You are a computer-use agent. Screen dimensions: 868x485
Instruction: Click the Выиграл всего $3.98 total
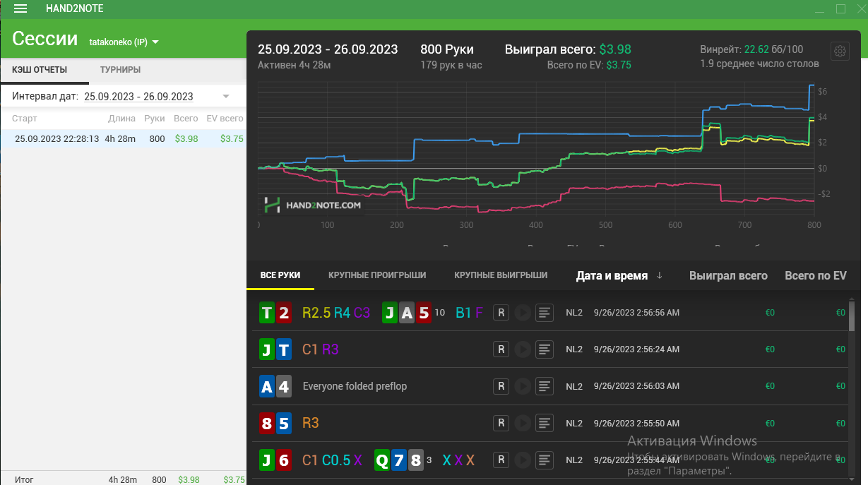click(568, 49)
